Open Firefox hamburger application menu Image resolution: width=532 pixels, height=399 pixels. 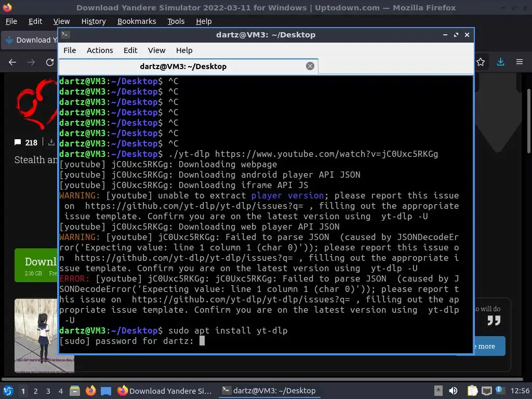[x=520, y=62]
